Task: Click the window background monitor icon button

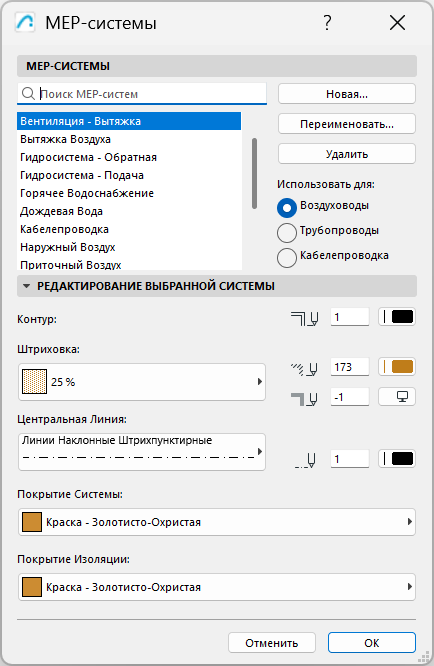Action: coord(397,397)
